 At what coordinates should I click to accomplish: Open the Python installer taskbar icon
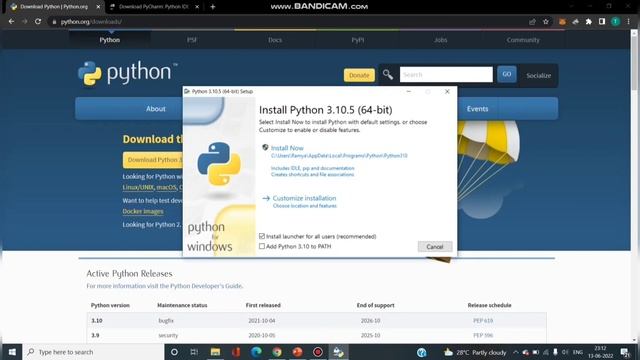point(338,352)
